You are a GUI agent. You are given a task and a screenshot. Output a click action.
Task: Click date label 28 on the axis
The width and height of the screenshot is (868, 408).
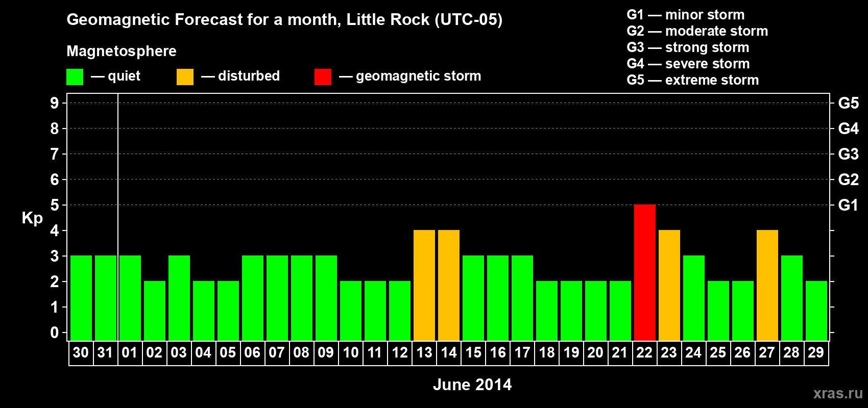791,353
